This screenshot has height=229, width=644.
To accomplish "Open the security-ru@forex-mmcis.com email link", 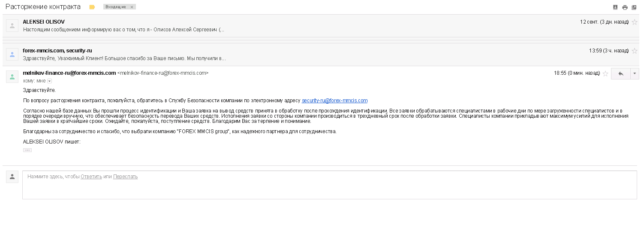I will tap(334, 101).
